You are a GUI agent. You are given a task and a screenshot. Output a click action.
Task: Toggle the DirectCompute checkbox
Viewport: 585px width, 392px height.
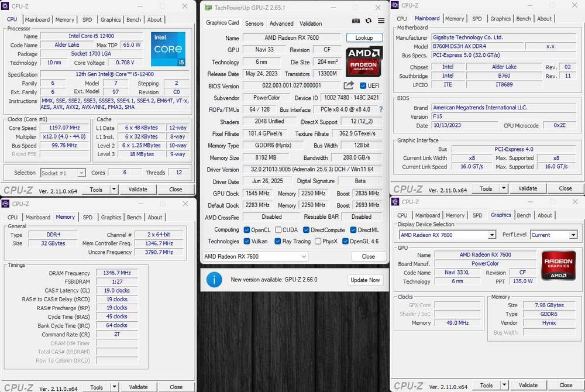coord(306,230)
